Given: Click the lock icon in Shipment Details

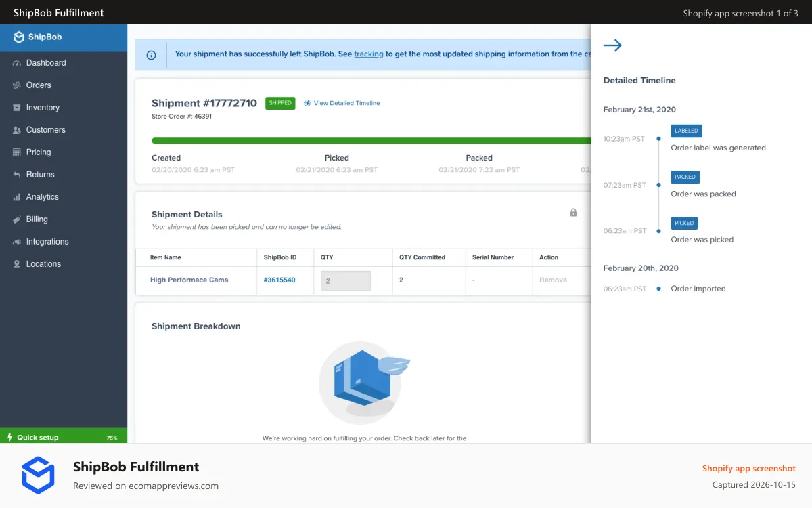Looking at the screenshot, I should [573, 213].
